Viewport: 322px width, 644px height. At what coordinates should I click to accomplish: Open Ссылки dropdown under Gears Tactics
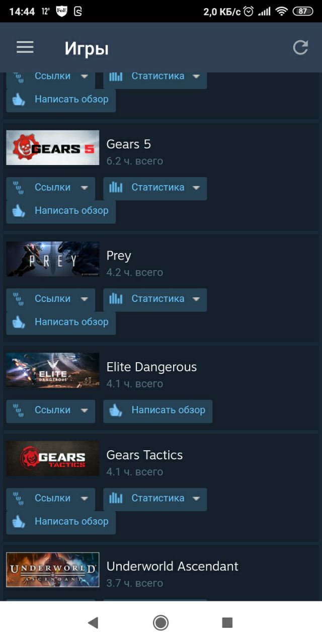click(50, 499)
